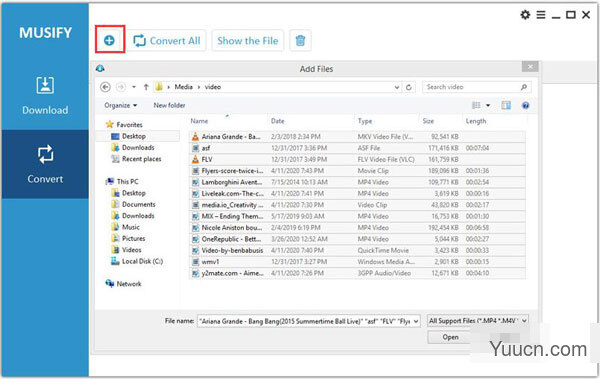Select the MIX – Ending Them... file
600x379 pixels.
(357, 216)
